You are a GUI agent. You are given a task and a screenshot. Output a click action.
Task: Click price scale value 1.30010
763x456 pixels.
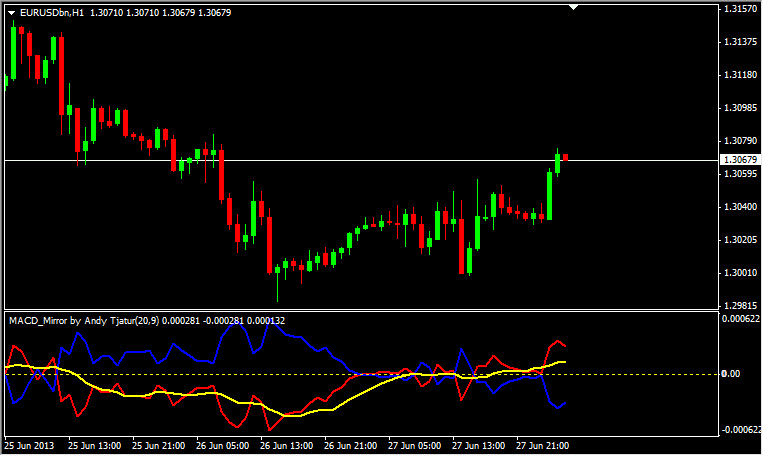click(x=740, y=273)
